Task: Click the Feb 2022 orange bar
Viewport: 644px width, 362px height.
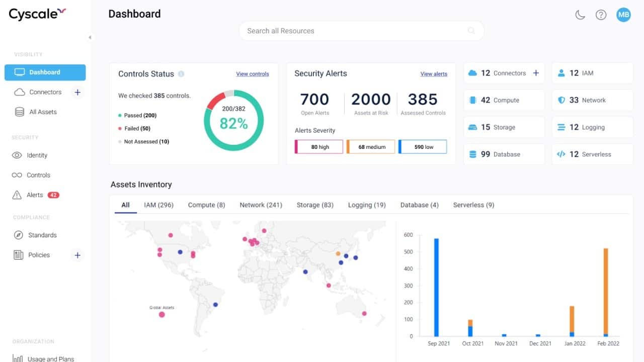Action: point(606,291)
